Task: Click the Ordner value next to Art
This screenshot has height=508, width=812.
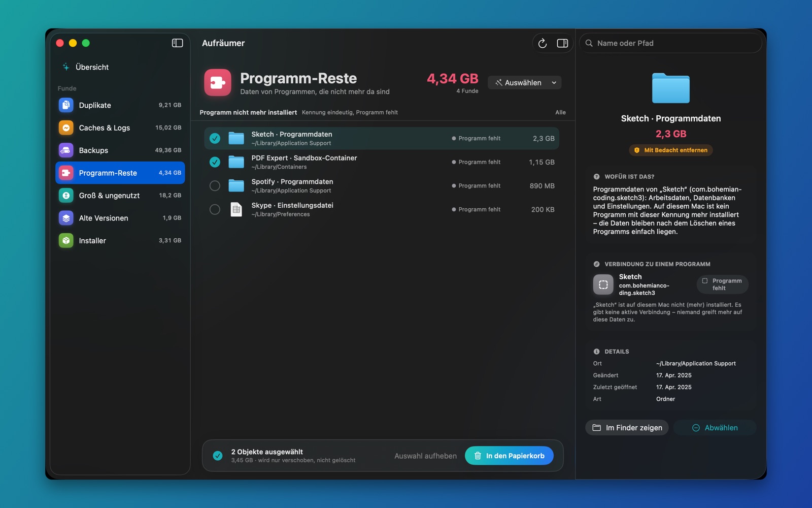Action: click(x=665, y=399)
